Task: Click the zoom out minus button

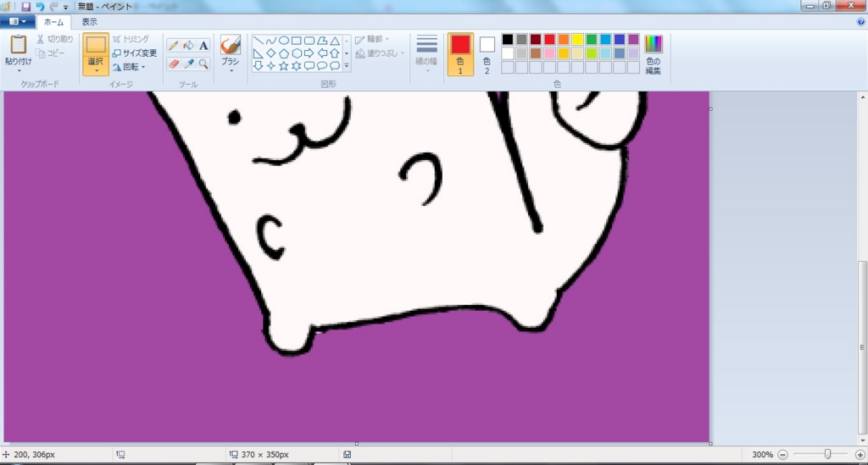Action: click(x=782, y=455)
